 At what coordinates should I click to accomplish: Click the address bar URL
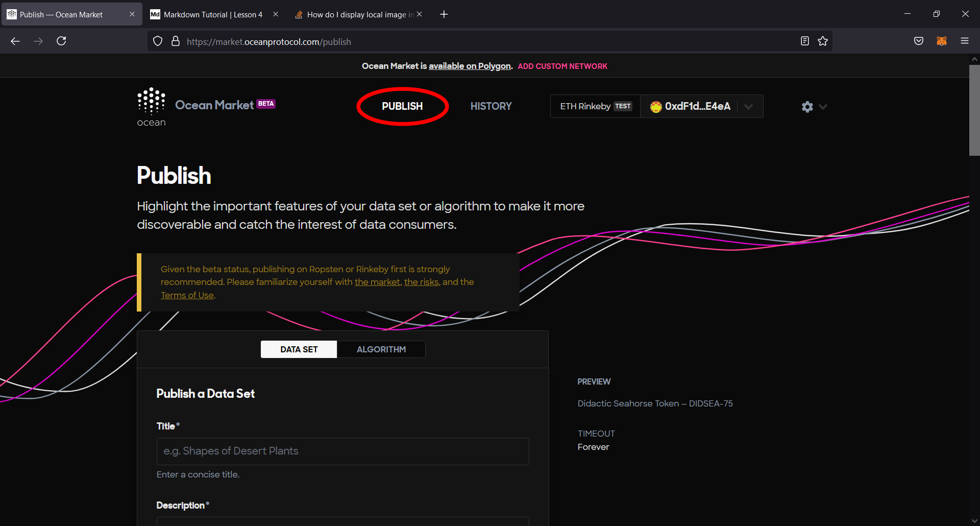[x=269, y=42]
